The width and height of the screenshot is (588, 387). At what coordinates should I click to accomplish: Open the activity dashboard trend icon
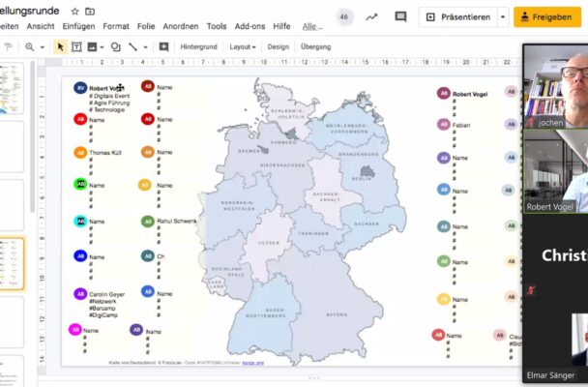click(371, 16)
